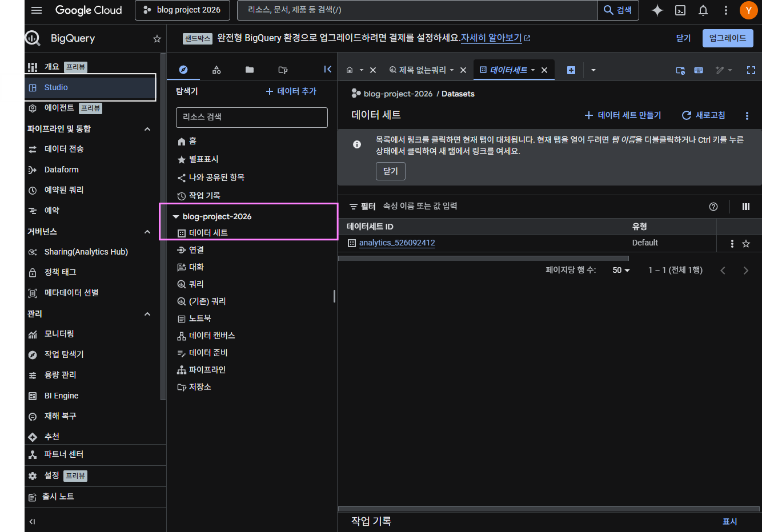Pin BigQuery with the star icon

tap(157, 39)
